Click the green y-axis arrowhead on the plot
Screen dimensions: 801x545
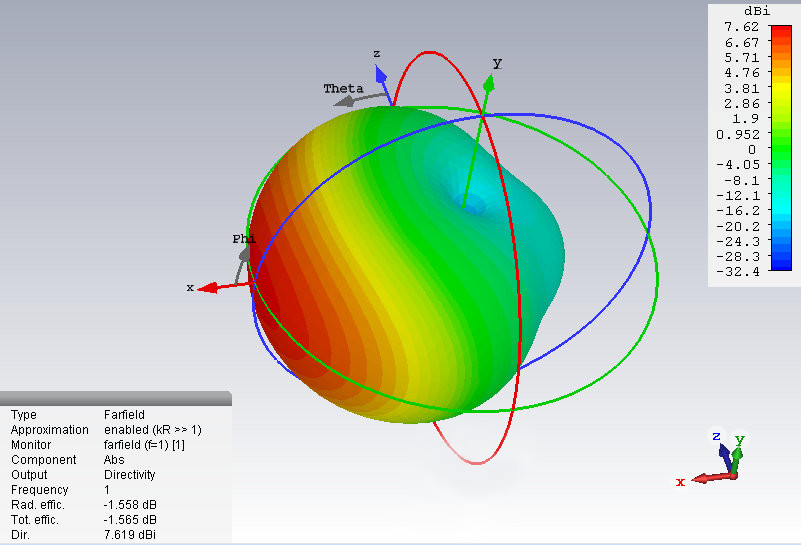point(489,83)
